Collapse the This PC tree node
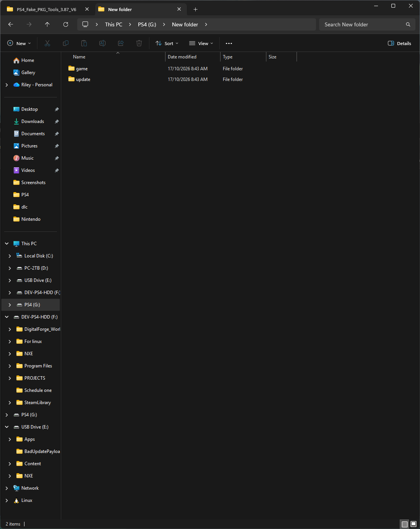This screenshot has height=529, width=420. (6, 244)
